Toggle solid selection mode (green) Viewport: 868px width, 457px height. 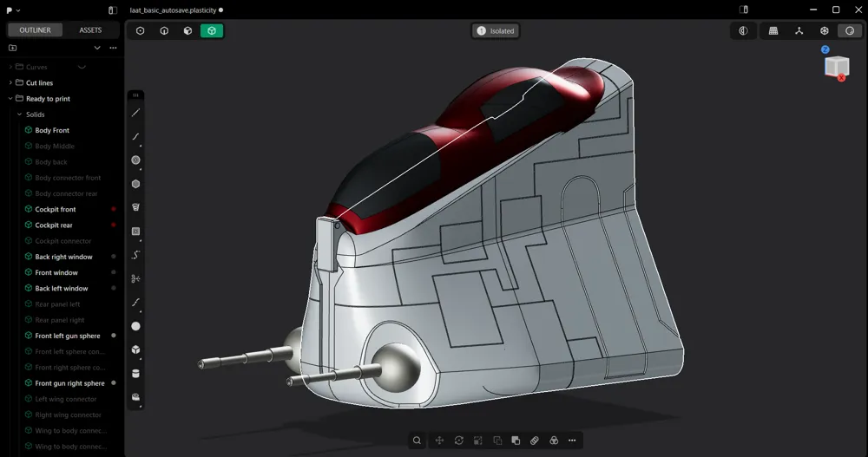pos(212,31)
